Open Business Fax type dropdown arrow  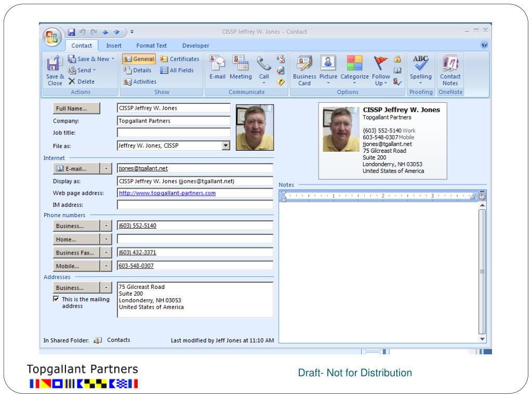106,252
